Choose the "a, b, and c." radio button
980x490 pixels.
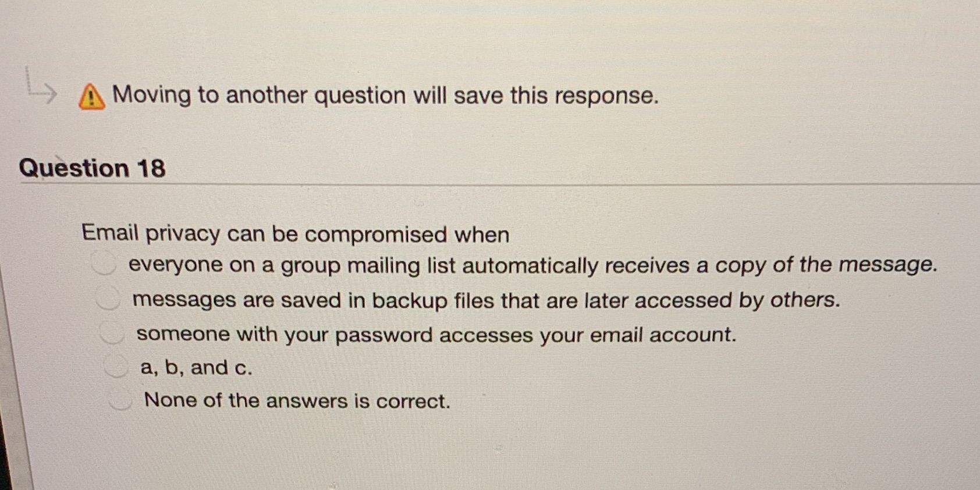tap(116, 365)
